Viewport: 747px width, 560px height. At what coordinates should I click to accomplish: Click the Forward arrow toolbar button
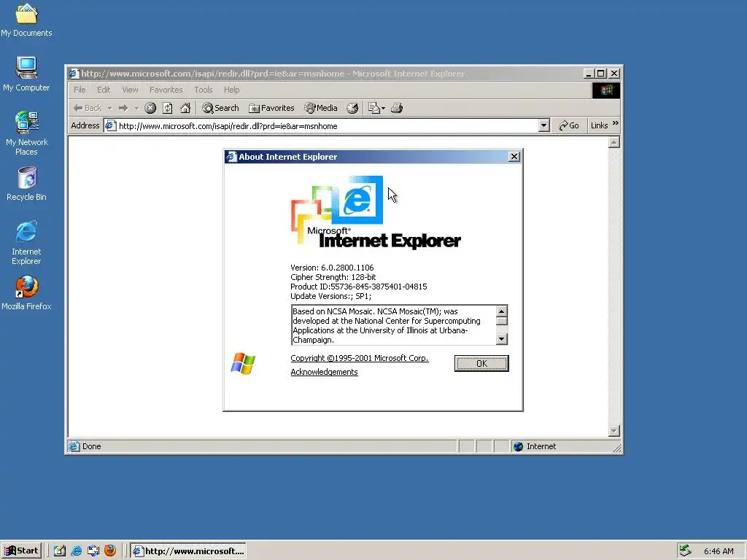(123, 108)
